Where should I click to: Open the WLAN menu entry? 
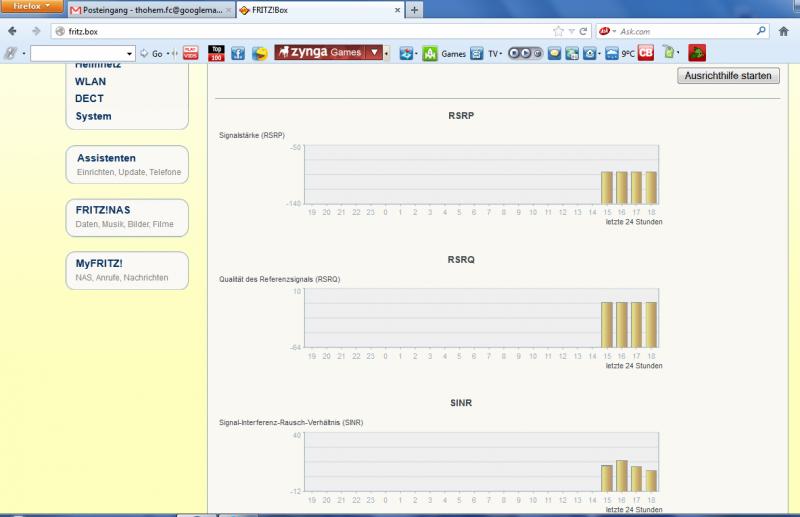pyautogui.click(x=90, y=81)
